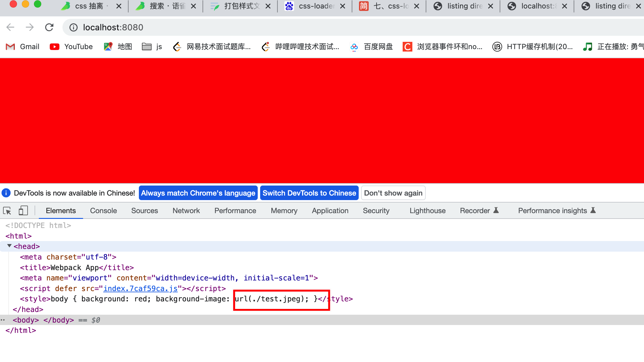This screenshot has height=362, width=644.
Task: Toggle the device toolbar icon
Action: click(23, 211)
